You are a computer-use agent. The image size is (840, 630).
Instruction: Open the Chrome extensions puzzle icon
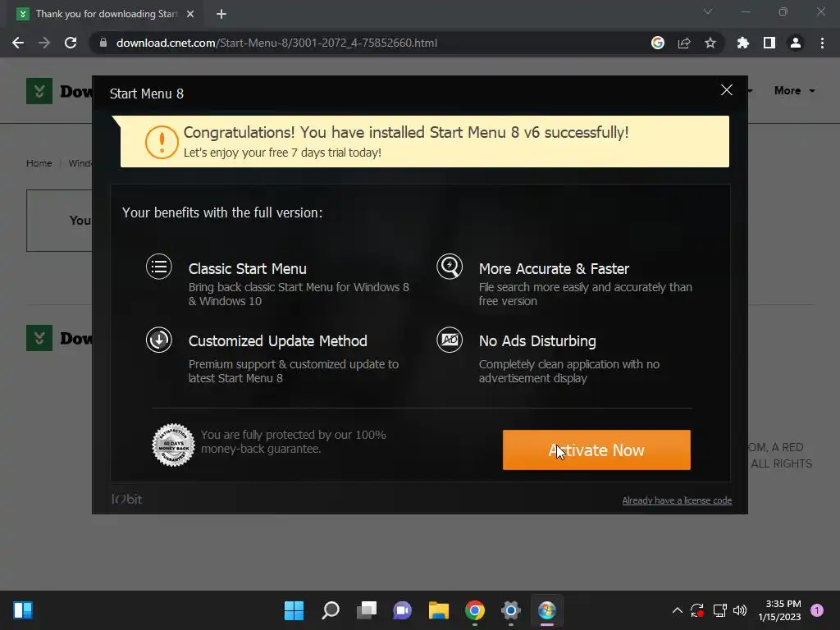point(743,43)
